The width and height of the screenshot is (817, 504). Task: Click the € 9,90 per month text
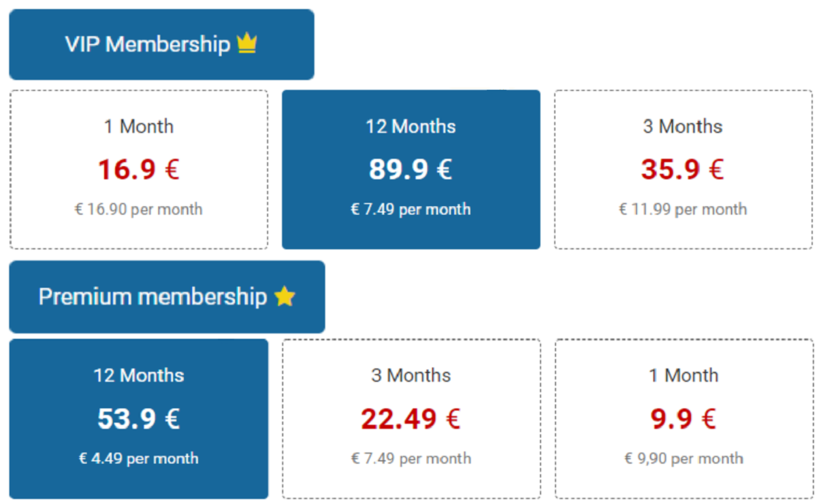(x=684, y=458)
